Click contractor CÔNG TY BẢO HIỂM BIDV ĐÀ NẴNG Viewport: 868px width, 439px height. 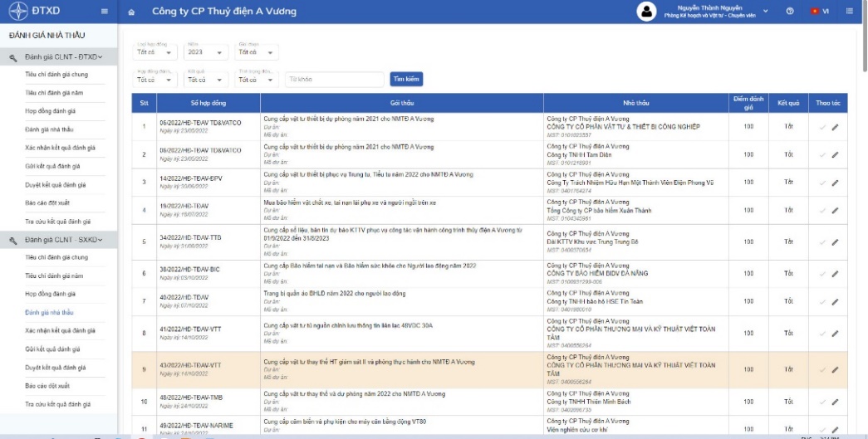[597, 274]
